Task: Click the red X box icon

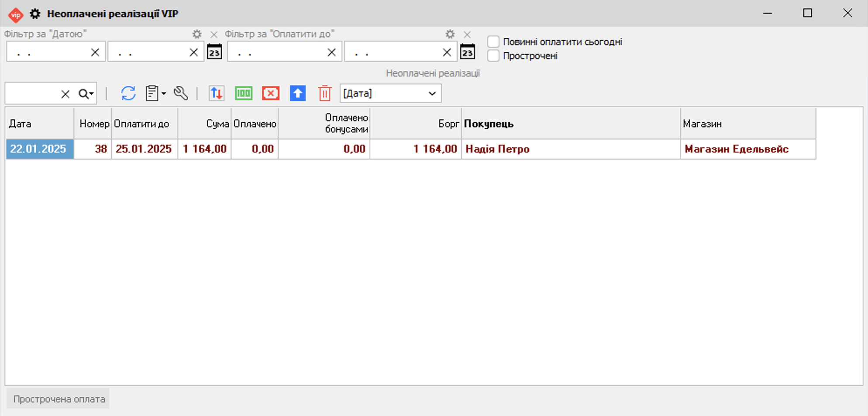Action: [x=271, y=94]
